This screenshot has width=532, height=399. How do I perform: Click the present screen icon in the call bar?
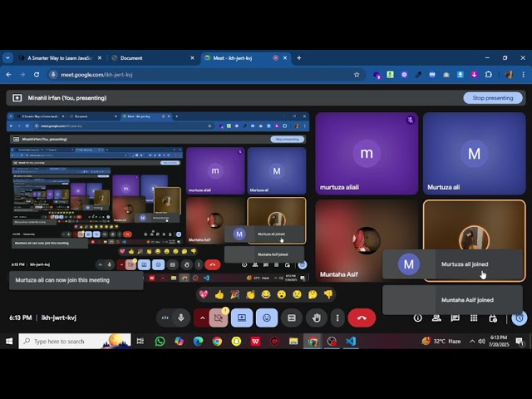pos(242,318)
